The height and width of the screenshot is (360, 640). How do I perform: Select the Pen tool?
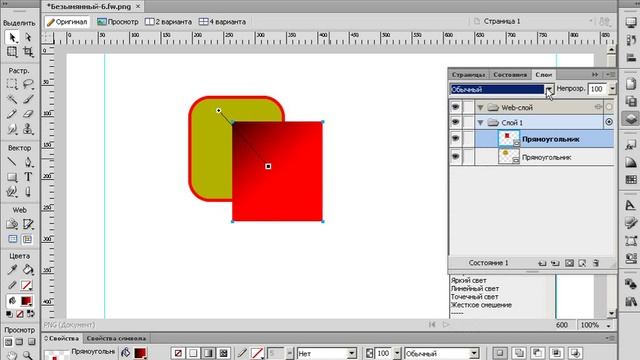[28, 162]
